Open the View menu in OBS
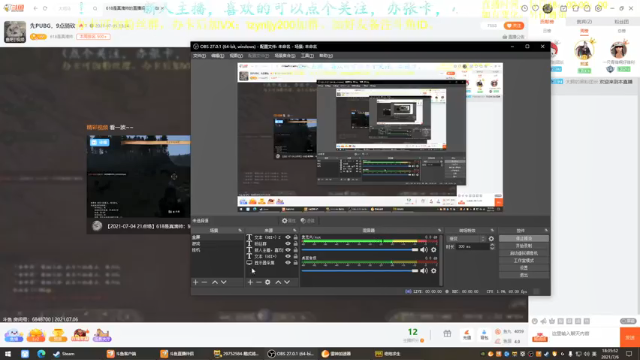Image resolution: width=640 pixels, height=360 pixels. pyautogui.click(x=236, y=56)
